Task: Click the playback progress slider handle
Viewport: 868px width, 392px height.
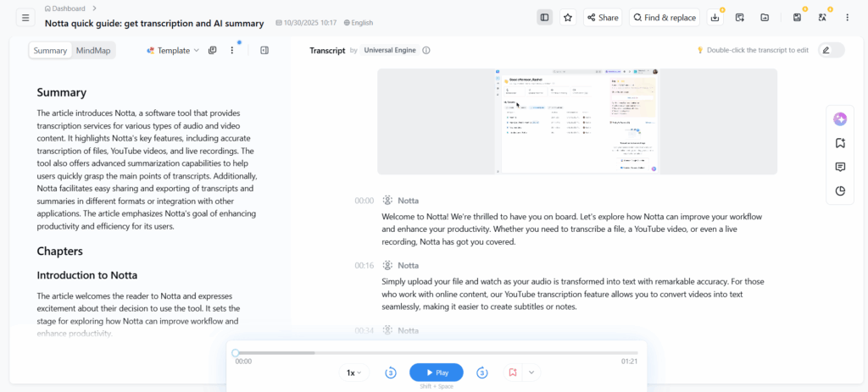Action: coord(236,353)
